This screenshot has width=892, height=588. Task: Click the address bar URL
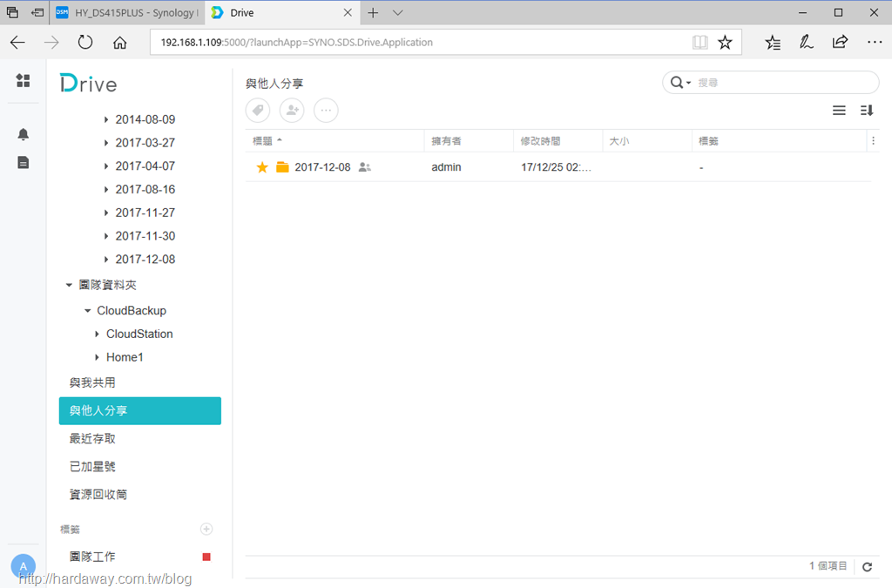click(296, 42)
